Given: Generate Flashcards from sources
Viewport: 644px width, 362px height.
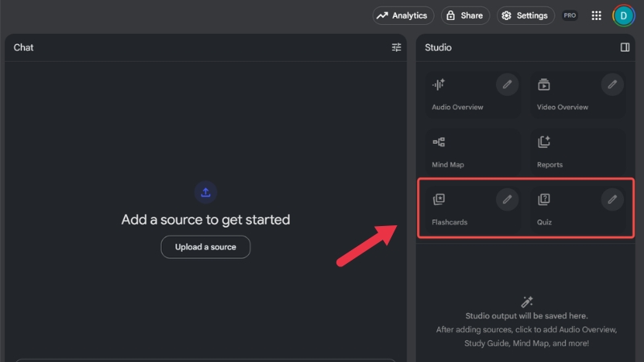Looking at the screenshot, I should [x=459, y=211].
